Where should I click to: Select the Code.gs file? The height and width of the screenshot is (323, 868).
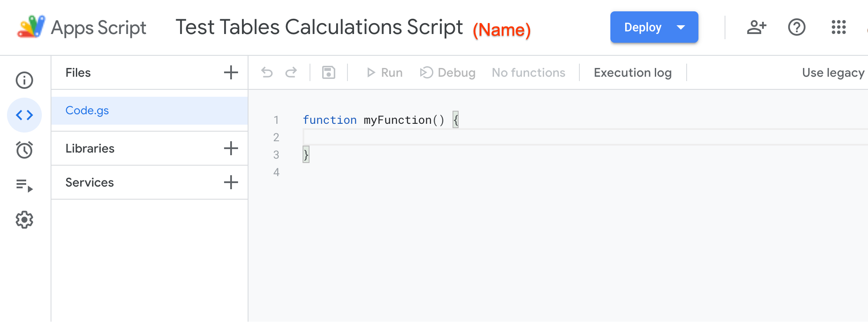pyautogui.click(x=87, y=111)
